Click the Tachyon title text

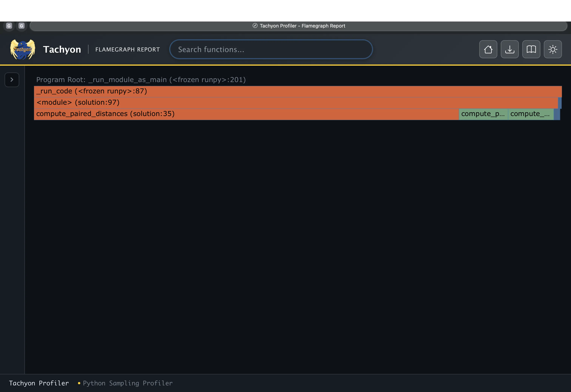click(x=62, y=49)
